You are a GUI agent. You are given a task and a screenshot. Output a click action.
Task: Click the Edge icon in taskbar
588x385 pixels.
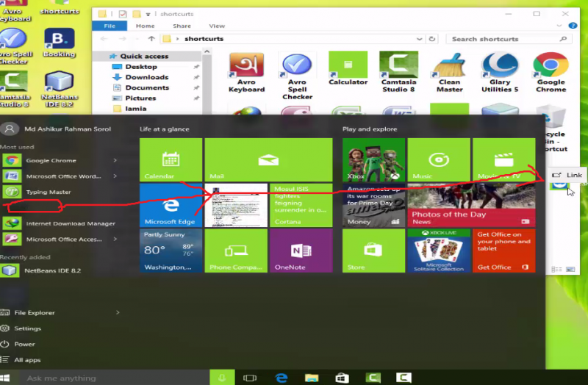point(281,378)
